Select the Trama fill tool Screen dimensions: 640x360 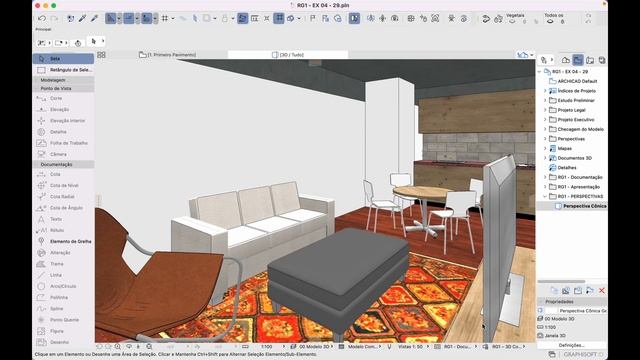click(63, 264)
